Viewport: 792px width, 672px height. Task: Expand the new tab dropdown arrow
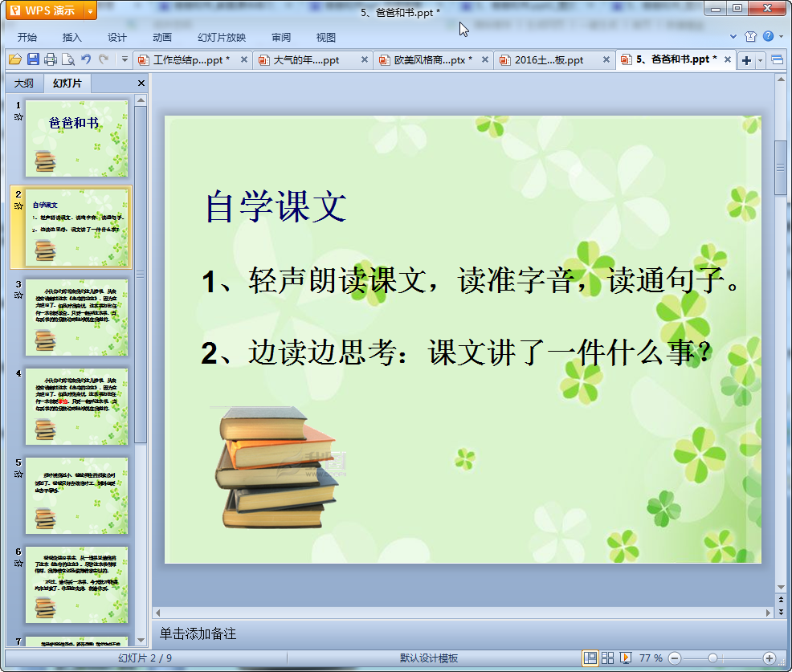coord(760,60)
